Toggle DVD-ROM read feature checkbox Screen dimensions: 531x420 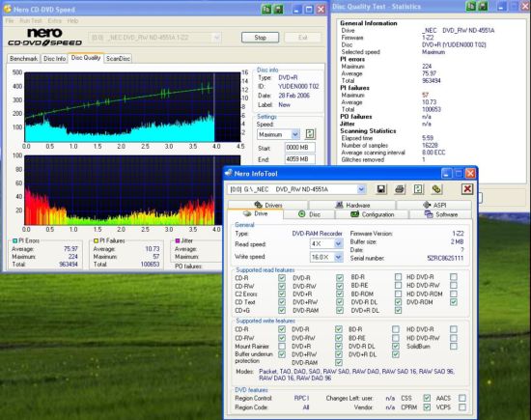pyautogui.click(x=454, y=302)
